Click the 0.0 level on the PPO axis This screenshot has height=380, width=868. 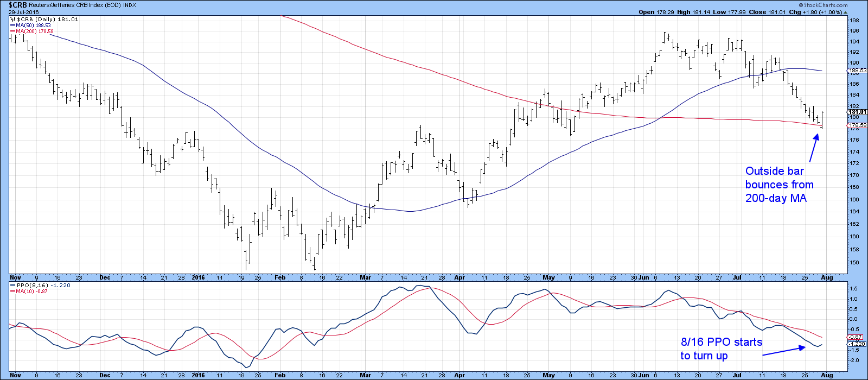854,319
